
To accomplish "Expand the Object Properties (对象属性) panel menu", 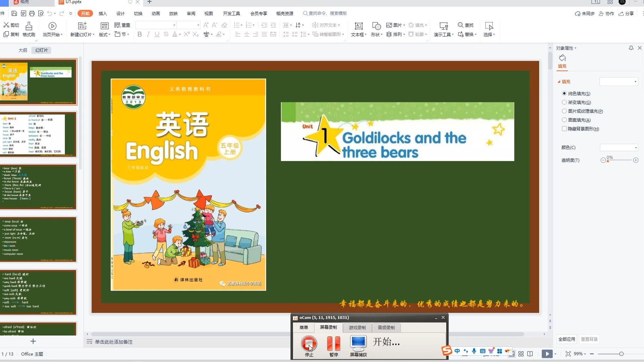I will point(566,48).
